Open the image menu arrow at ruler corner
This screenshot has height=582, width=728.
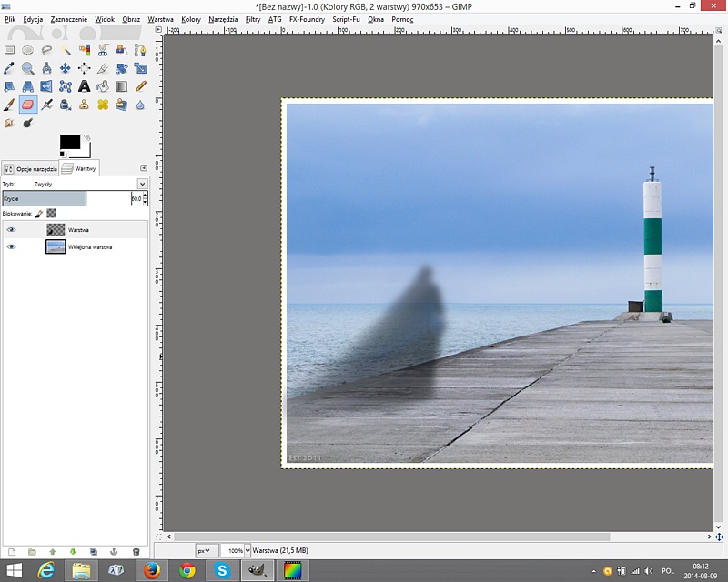(158, 30)
